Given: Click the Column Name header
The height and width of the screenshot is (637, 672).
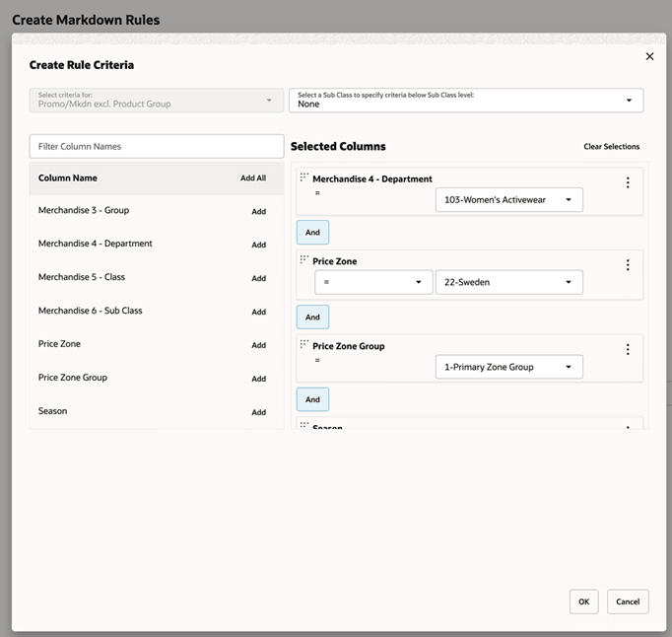Looking at the screenshot, I should (x=68, y=178).
